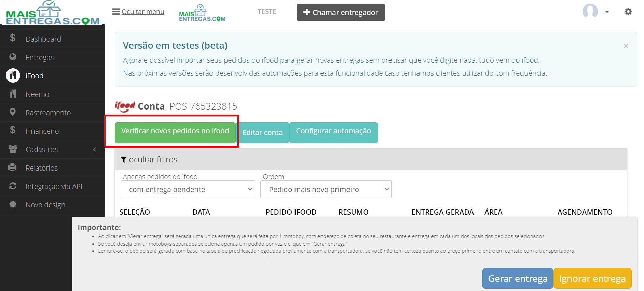Click the Novo design gear icon
644x291 pixels.
pos(13,204)
